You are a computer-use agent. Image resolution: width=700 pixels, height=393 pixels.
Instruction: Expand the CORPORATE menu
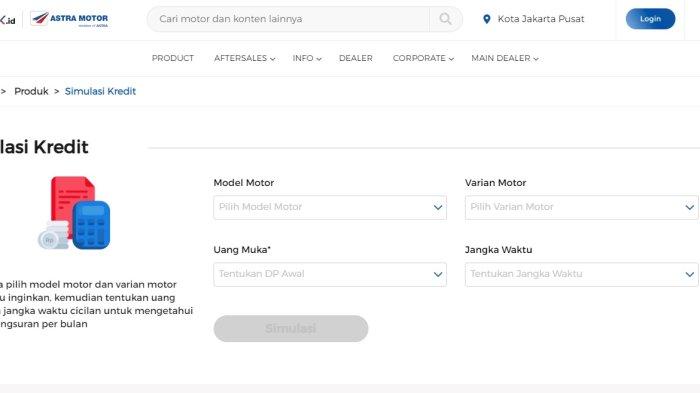click(423, 58)
